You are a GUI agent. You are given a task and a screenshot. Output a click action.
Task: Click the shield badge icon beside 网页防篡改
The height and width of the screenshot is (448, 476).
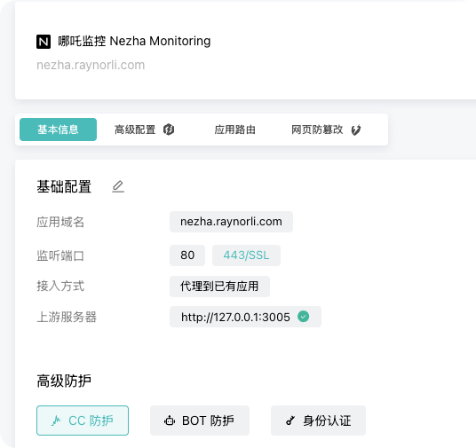pos(356,130)
